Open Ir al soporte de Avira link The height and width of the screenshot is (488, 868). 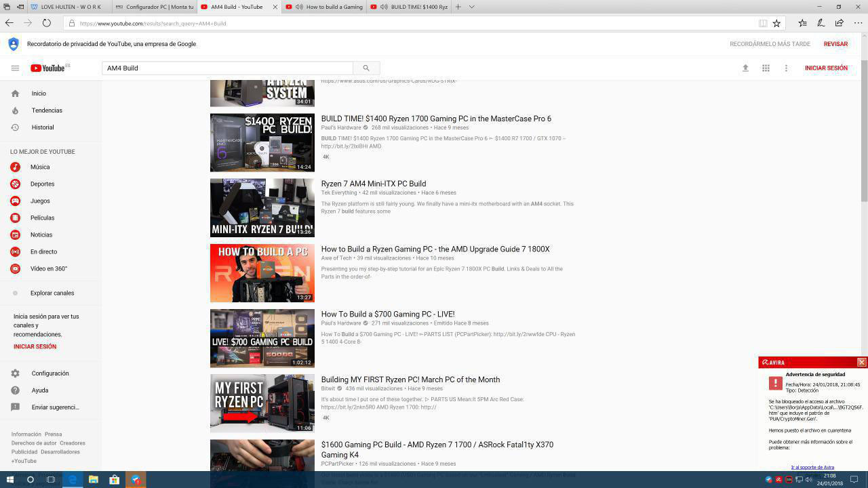(812, 467)
